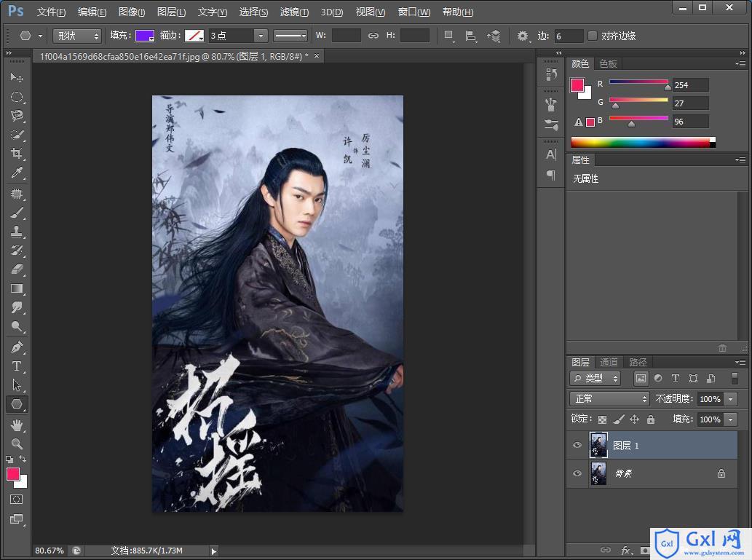Select the Dodge tool
Screen dimensions: 752x560
point(17,327)
